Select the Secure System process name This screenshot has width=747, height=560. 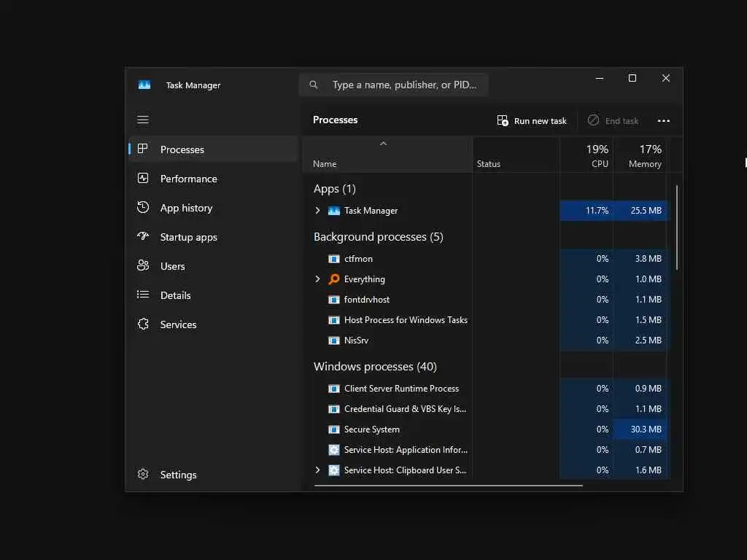[x=371, y=429]
